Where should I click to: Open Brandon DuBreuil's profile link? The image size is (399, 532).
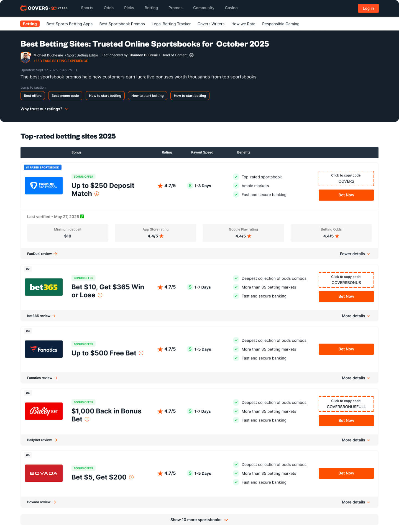coord(144,55)
